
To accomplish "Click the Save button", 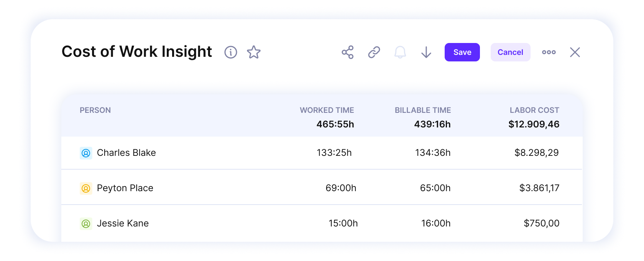I will 462,52.
